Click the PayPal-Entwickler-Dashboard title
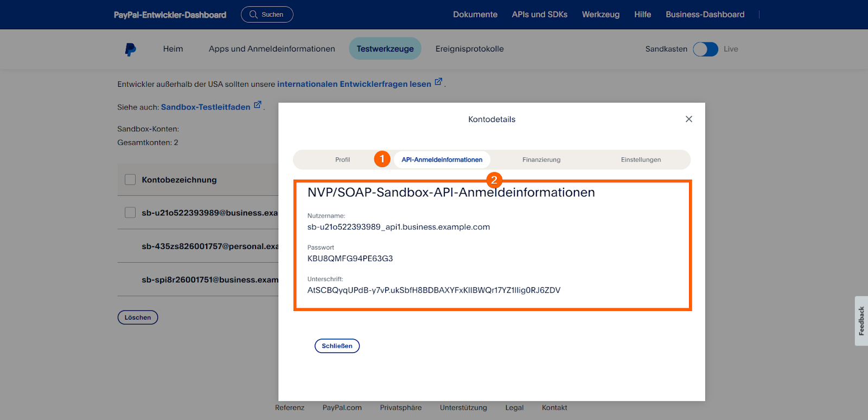This screenshot has height=420, width=868. [x=170, y=15]
